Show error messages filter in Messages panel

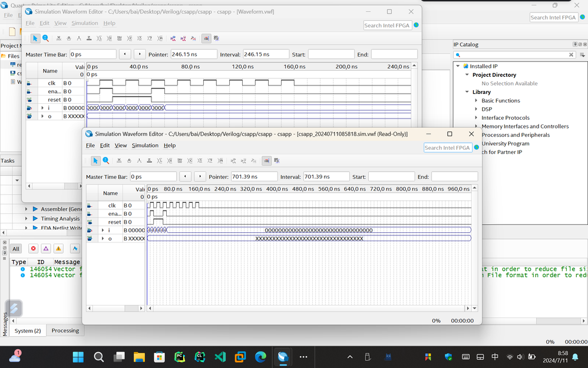click(x=33, y=249)
